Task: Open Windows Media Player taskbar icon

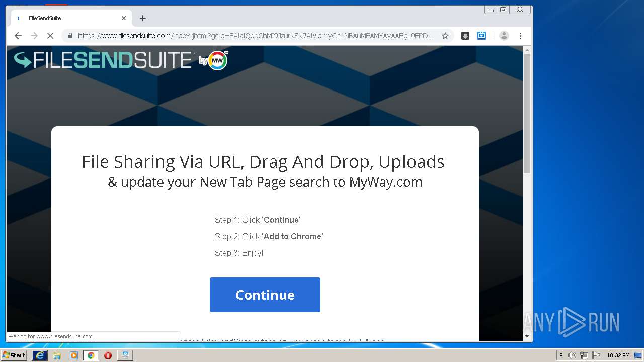Action: (74, 355)
